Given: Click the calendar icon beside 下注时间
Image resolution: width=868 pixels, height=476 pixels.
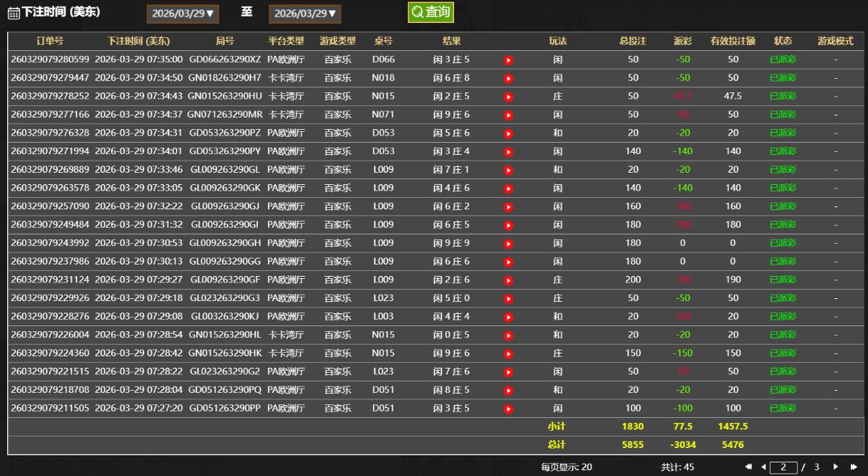Looking at the screenshot, I should click(x=14, y=14).
